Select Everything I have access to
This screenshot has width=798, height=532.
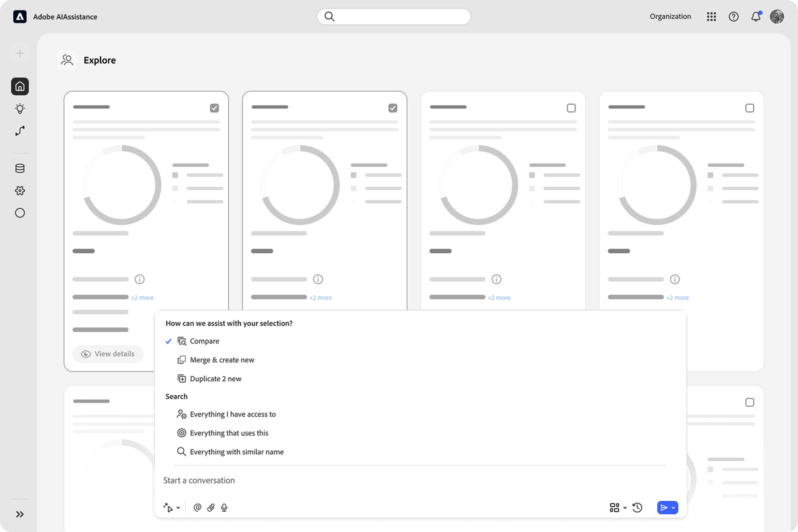pos(233,414)
